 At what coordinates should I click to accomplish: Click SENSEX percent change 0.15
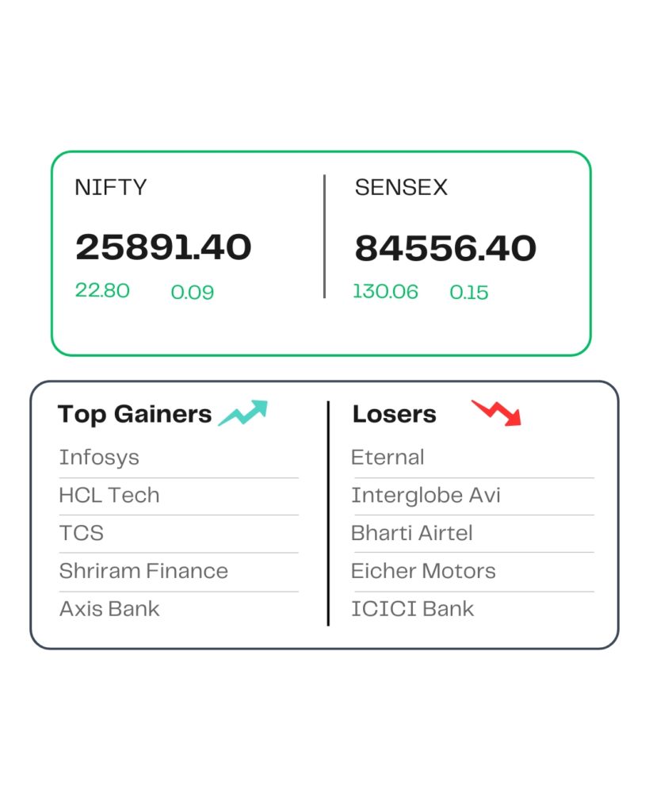469,293
